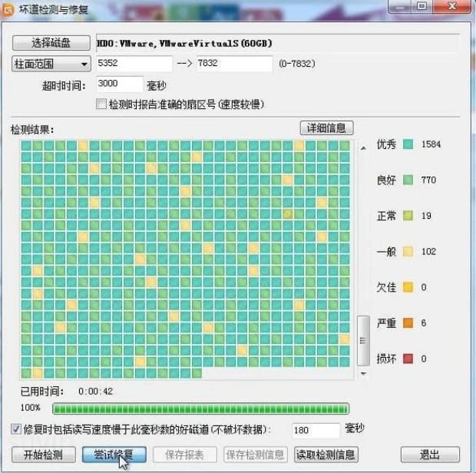
Task: Click the red 损坏 legend swatch
Action: point(408,359)
